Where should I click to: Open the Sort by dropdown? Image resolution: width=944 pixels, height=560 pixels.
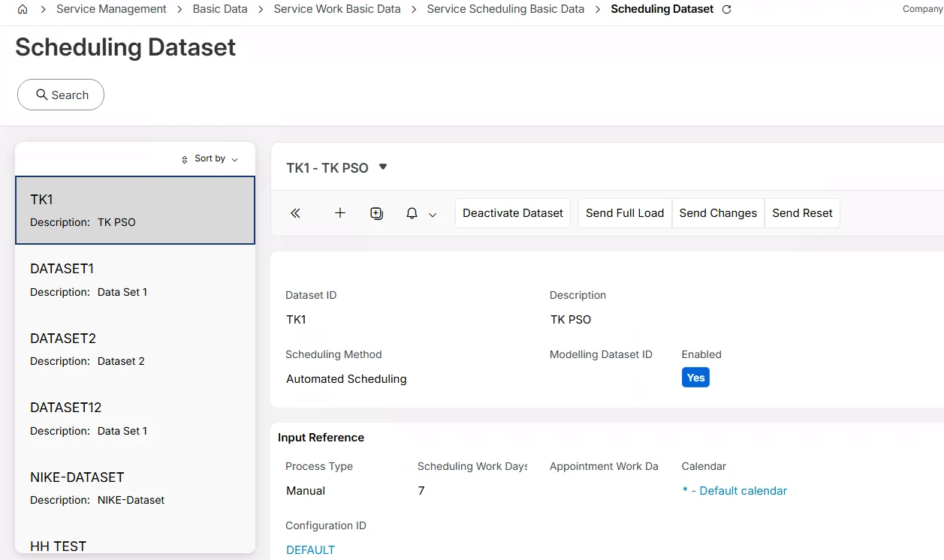click(x=210, y=159)
